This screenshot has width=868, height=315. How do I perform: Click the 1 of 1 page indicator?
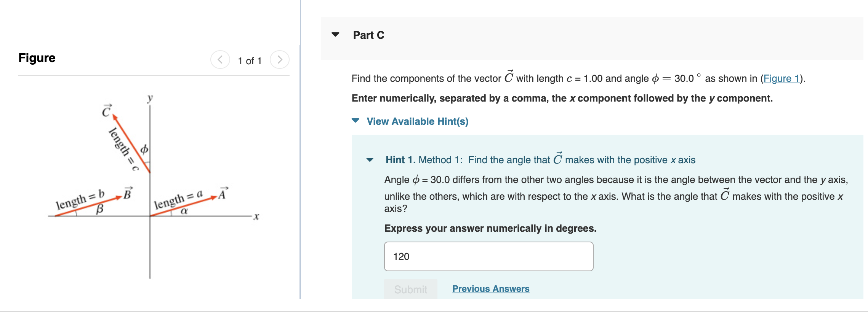pyautogui.click(x=250, y=60)
